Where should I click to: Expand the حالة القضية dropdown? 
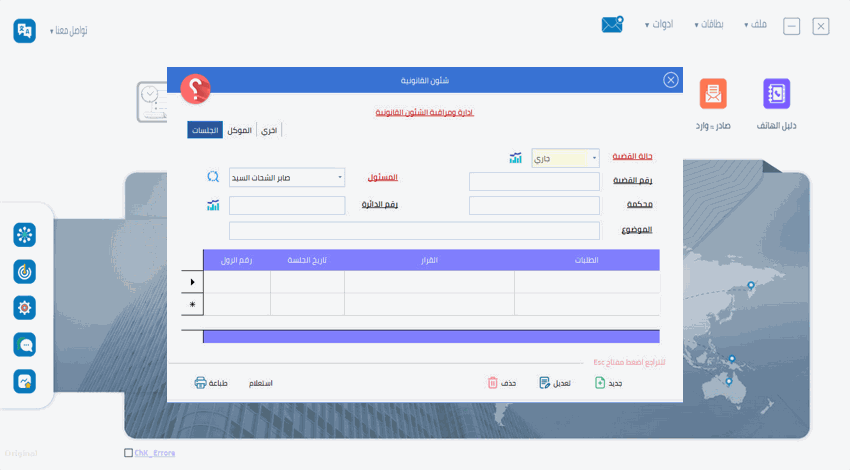point(595,158)
